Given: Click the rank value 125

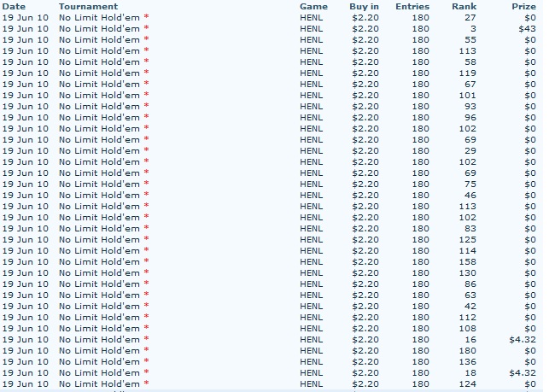Looking at the screenshot, I should 467,240.
